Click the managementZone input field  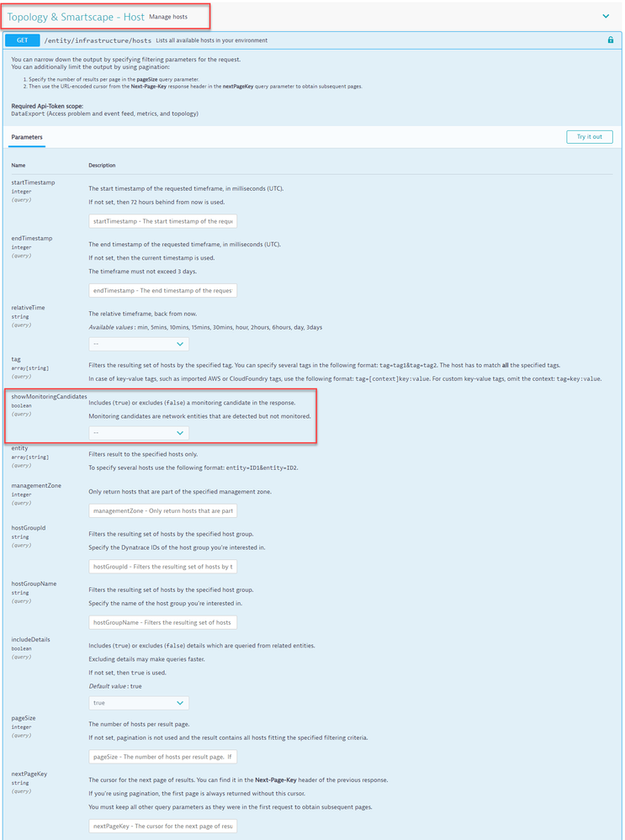(x=162, y=510)
